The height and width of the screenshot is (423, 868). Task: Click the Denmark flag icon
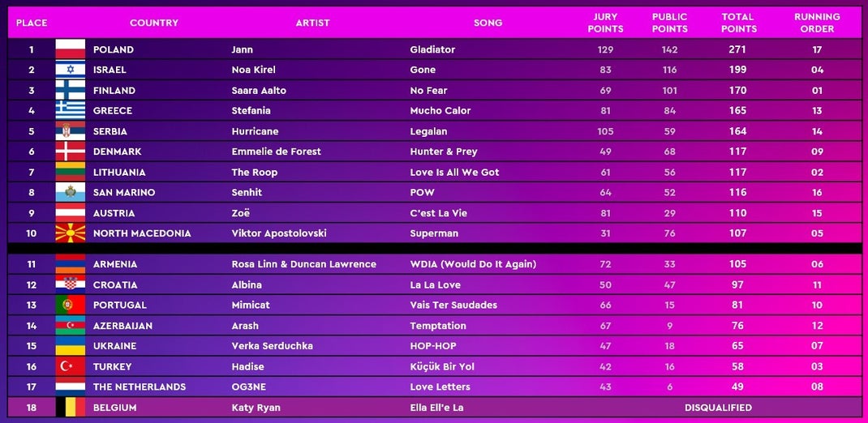coord(71,151)
